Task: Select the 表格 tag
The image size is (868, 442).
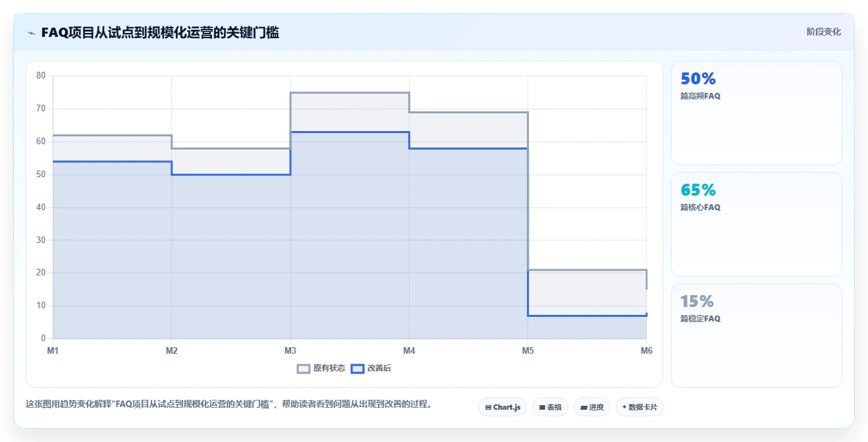Action: pyautogui.click(x=550, y=407)
